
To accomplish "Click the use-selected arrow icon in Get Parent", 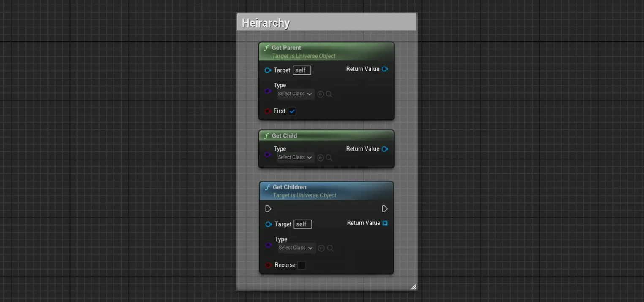I will point(321,94).
